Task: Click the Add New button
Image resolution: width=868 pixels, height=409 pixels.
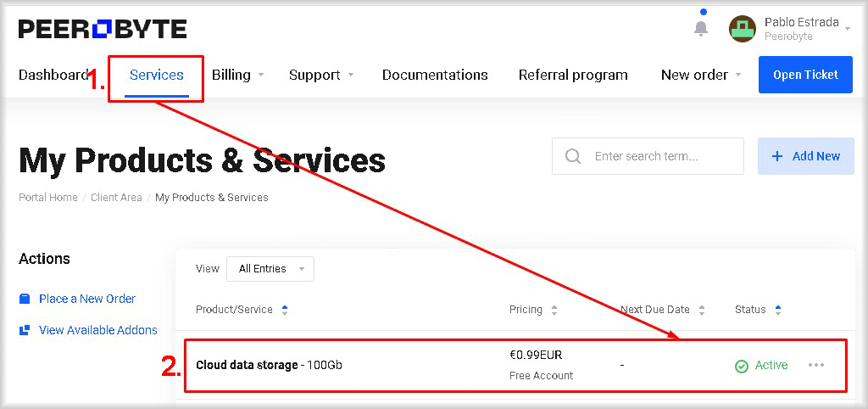Action: (806, 156)
